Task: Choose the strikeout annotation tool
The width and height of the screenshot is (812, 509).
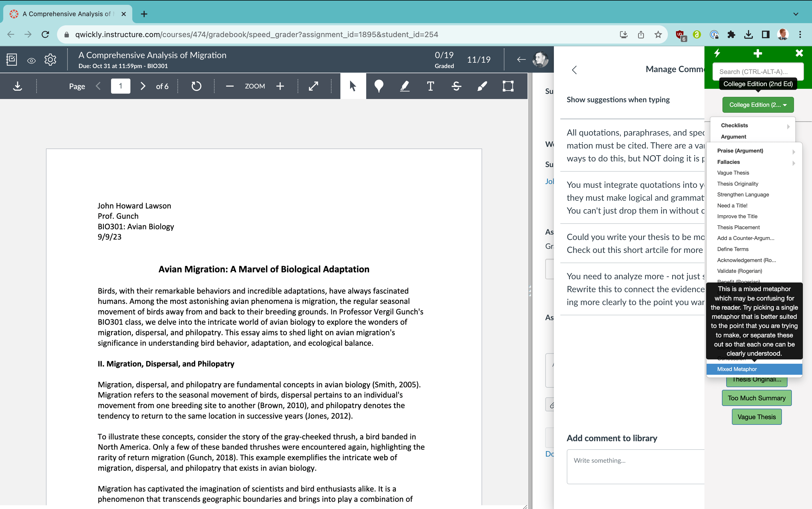Action: pos(456,86)
